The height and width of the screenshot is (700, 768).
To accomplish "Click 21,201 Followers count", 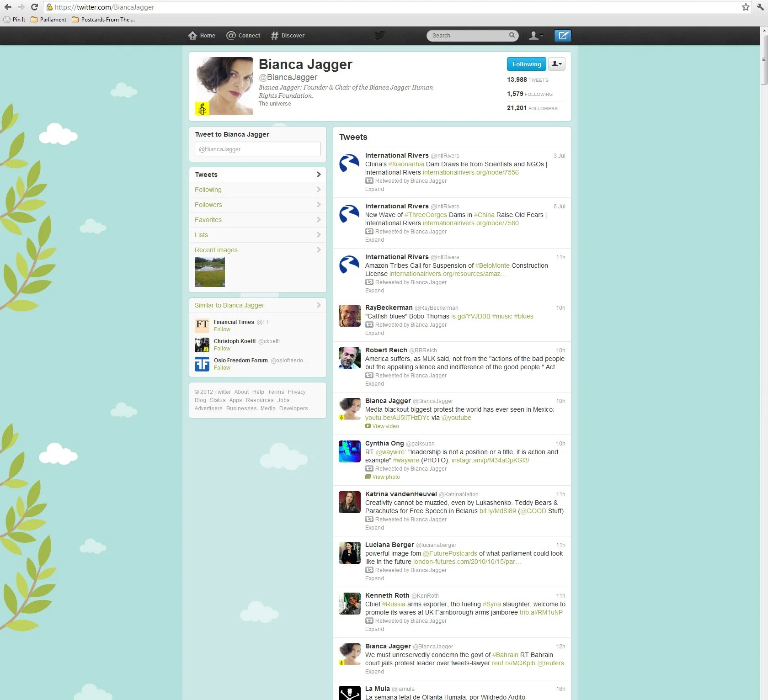I will tap(532, 108).
